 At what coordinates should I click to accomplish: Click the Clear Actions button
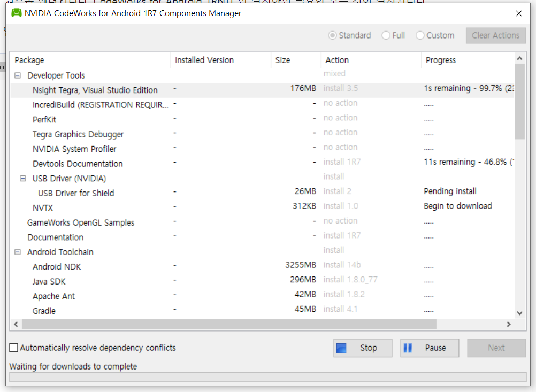tap(496, 35)
